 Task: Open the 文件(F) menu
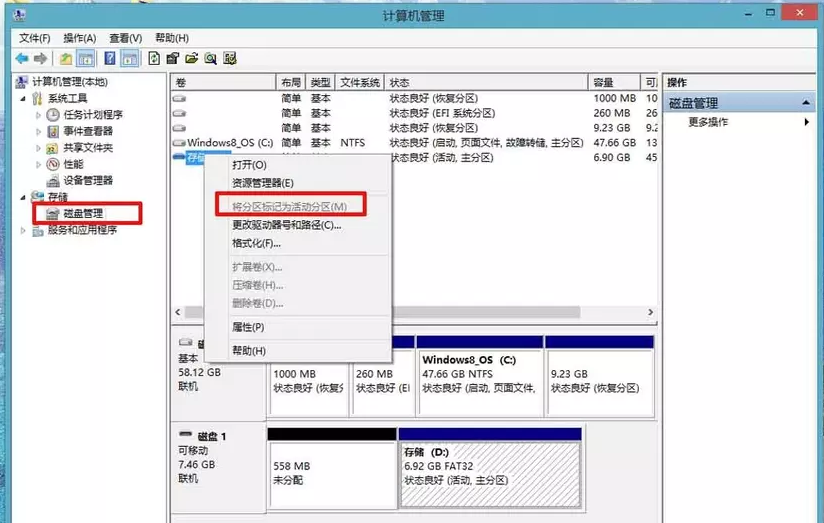click(35, 38)
